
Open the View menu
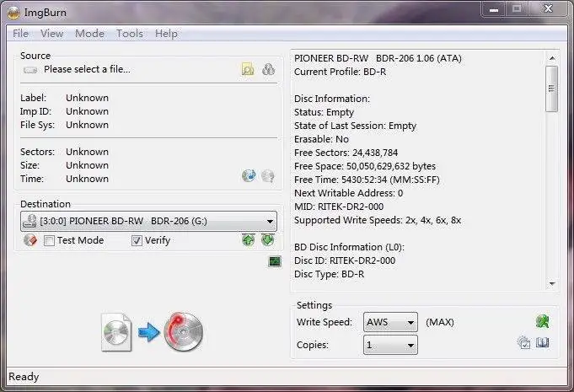coord(51,34)
